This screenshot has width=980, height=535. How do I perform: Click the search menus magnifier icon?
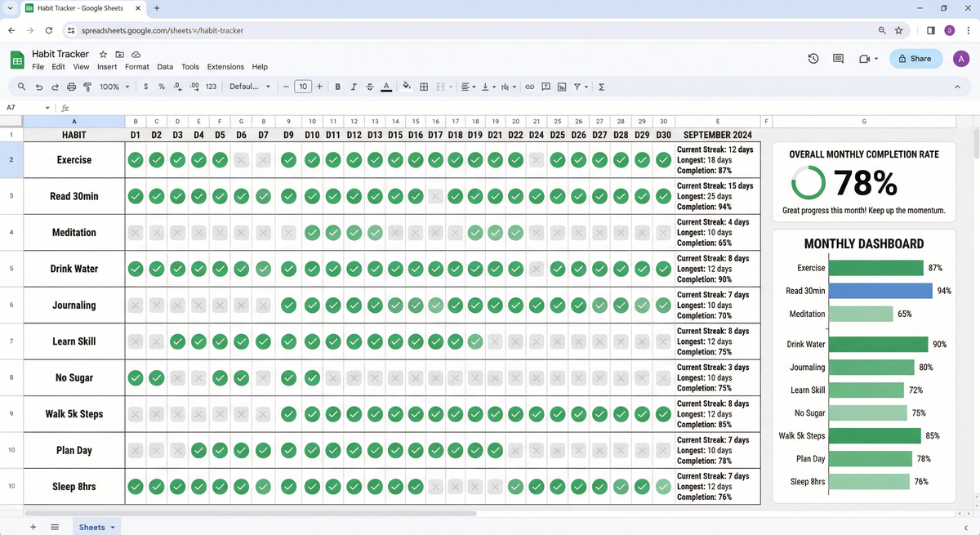21,87
